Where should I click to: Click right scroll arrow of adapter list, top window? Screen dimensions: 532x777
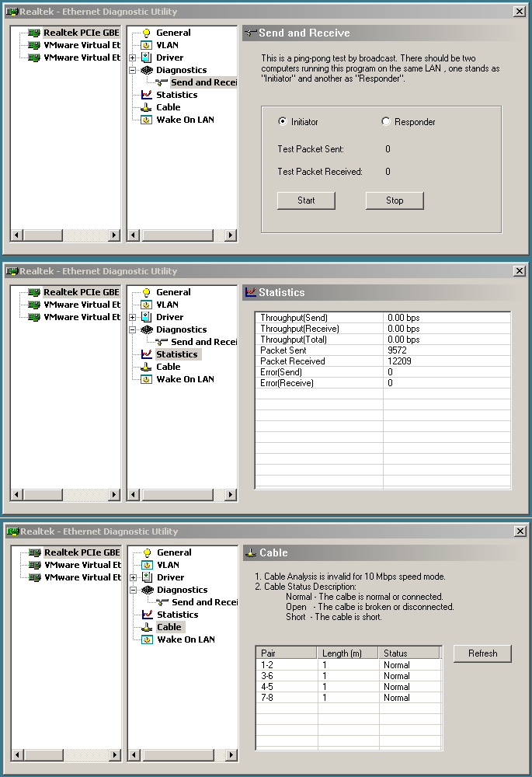[114, 235]
